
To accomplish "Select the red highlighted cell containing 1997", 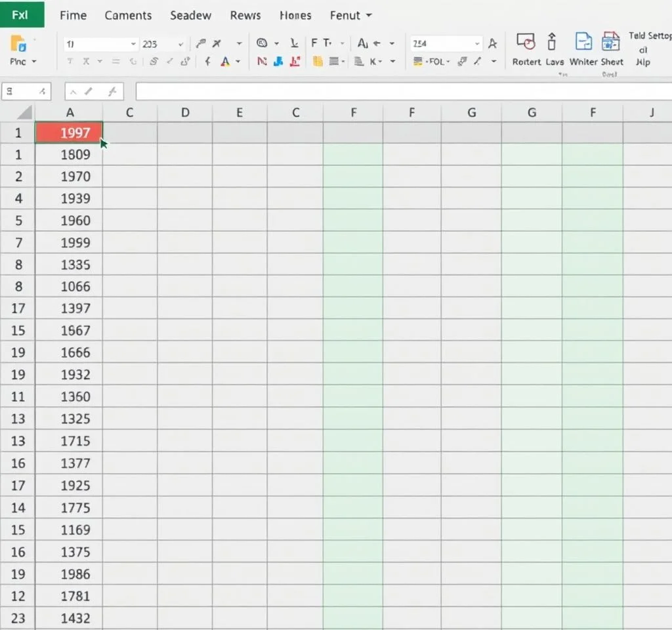I will pyautogui.click(x=70, y=133).
